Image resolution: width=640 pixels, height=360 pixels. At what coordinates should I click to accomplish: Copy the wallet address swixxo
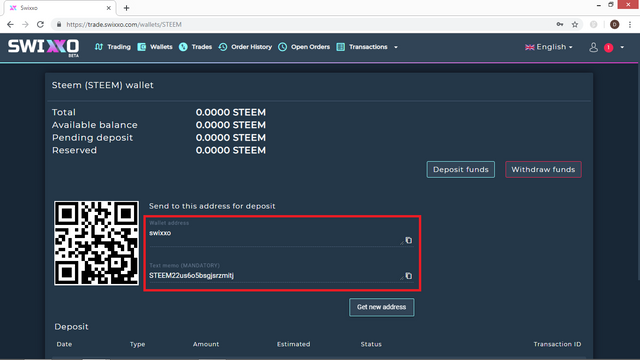click(409, 240)
